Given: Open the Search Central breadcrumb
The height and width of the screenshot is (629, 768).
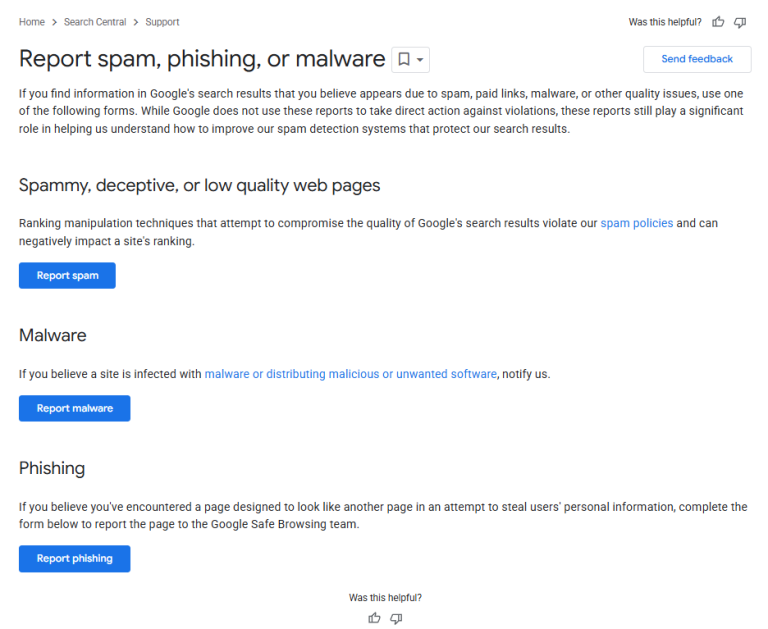Looking at the screenshot, I should tap(95, 22).
